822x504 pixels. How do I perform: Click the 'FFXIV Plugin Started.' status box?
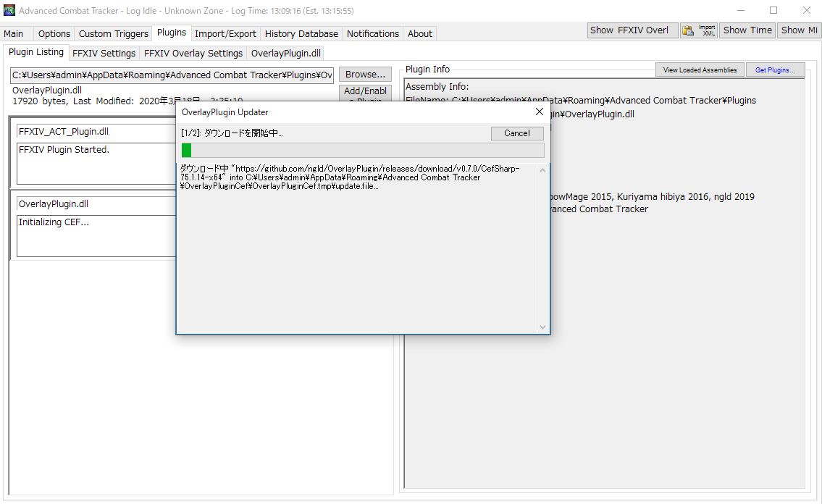tap(96, 164)
